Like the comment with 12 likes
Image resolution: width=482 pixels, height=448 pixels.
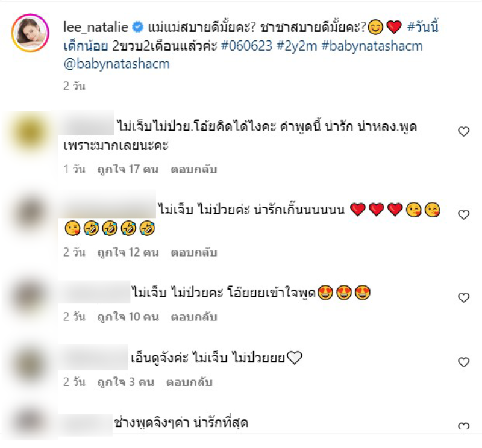click(463, 214)
